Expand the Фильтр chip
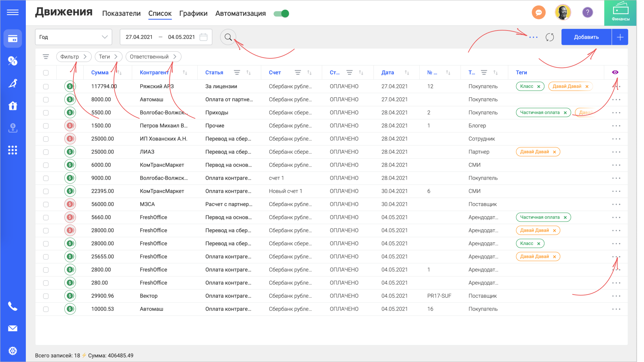This screenshot has width=644, height=362. pos(73,57)
